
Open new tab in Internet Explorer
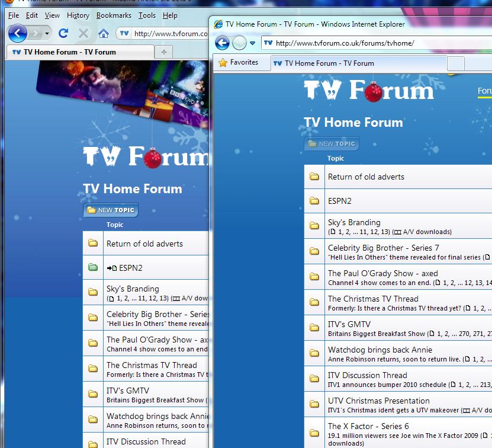click(x=456, y=64)
